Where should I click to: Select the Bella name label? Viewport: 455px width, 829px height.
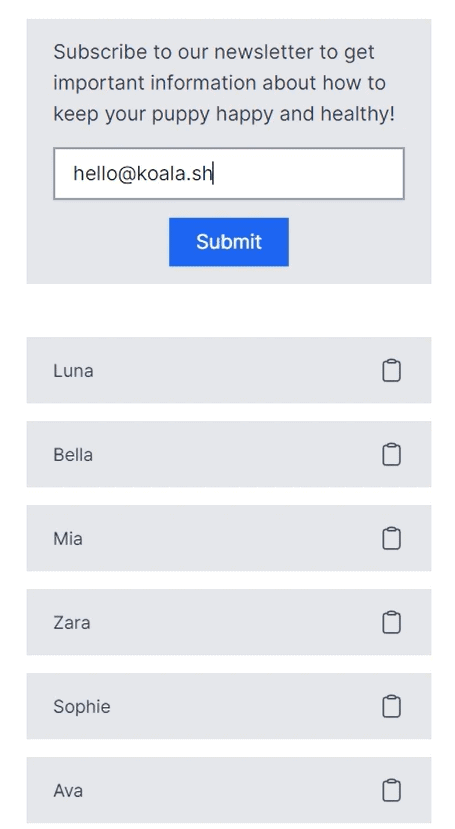click(73, 455)
